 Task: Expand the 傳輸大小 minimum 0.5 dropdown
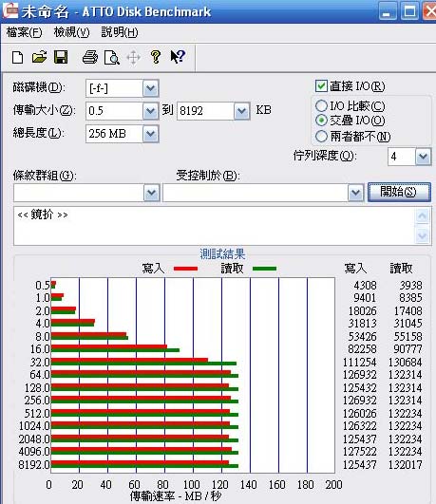coord(151,111)
